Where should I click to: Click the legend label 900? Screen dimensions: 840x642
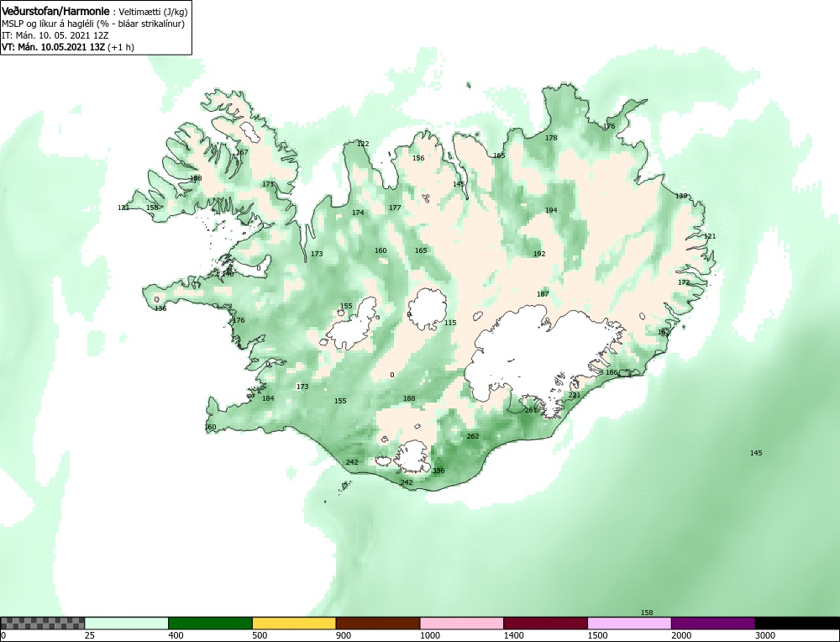pyautogui.click(x=344, y=635)
